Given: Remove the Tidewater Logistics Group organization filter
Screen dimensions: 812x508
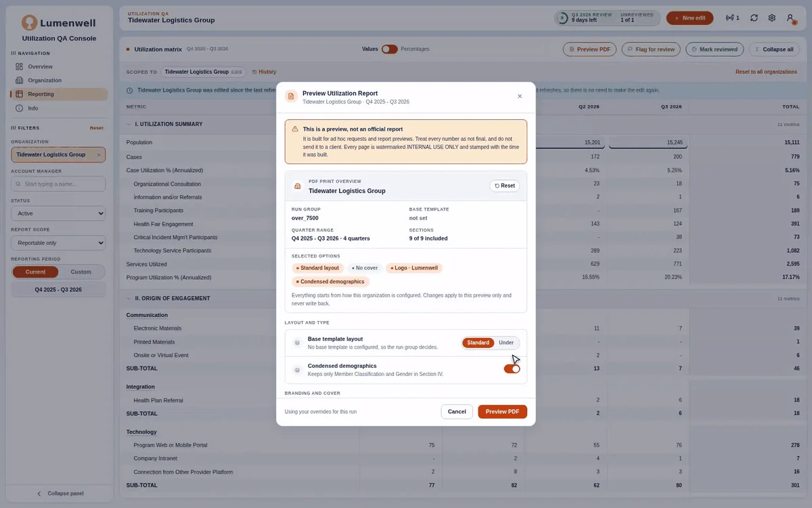Looking at the screenshot, I should tap(98, 154).
